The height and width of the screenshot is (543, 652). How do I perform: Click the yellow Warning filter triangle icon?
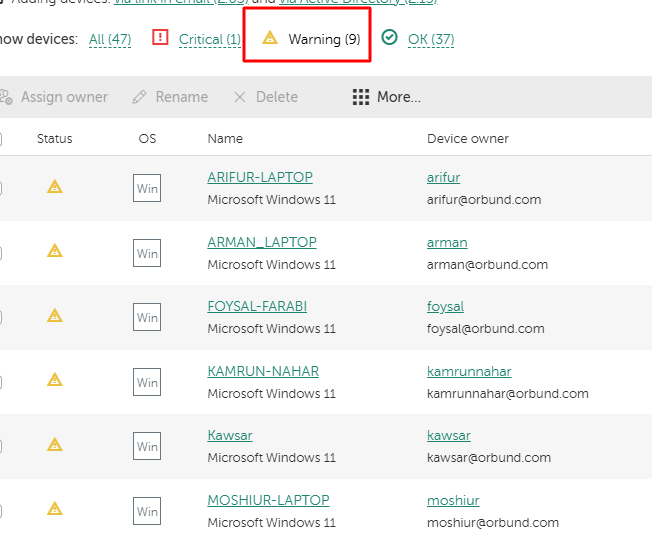click(270, 37)
